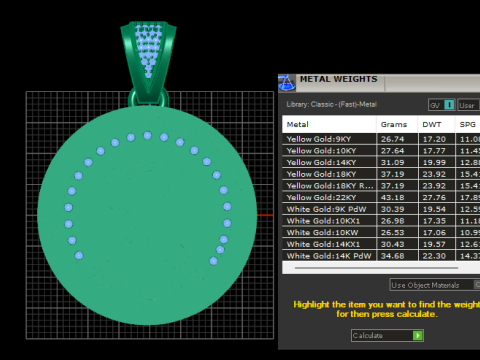Click the 27.64 grams value
The image size is (480, 360).
point(392,151)
